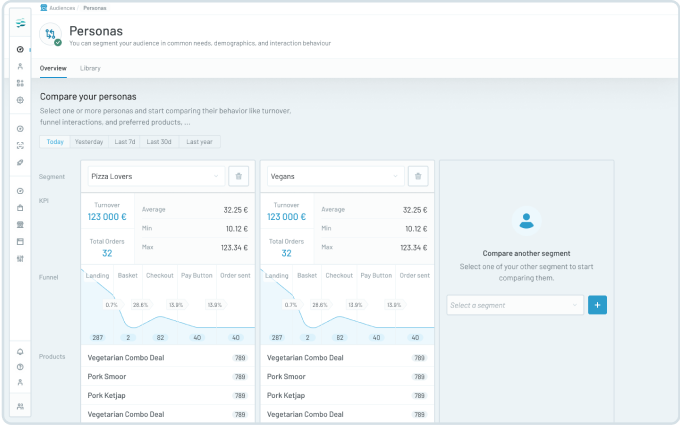
Task: Switch to the Library tab
Action: [x=90, y=68]
